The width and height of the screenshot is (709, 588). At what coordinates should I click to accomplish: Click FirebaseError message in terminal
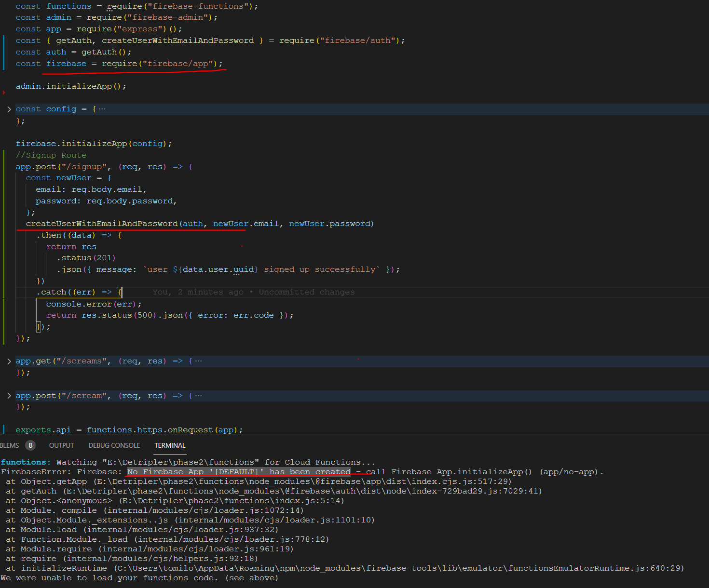(x=302, y=472)
